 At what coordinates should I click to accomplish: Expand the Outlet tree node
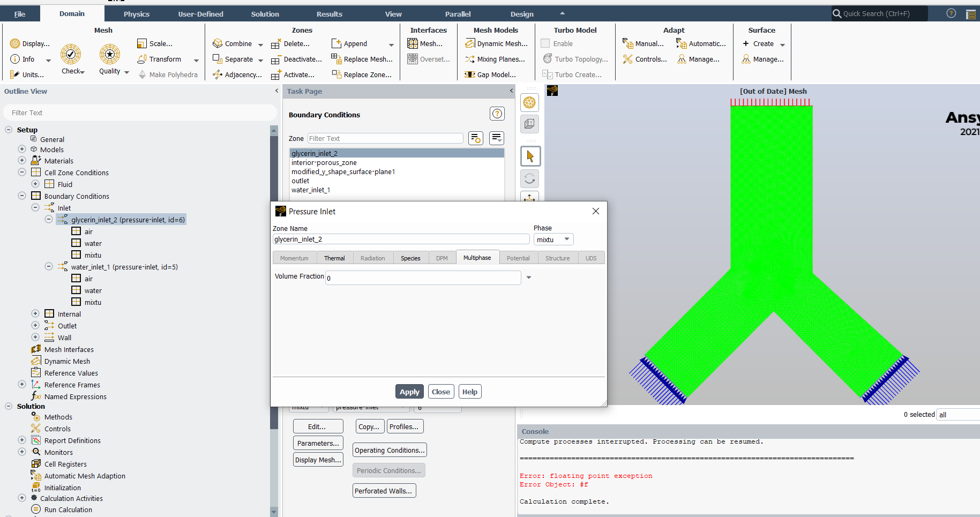pyautogui.click(x=35, y=325)
